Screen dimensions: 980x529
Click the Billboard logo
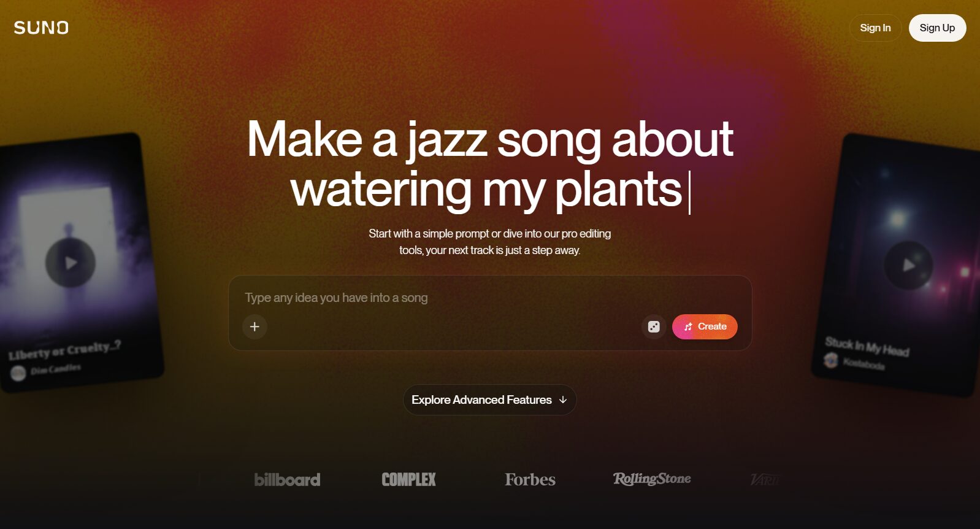287,479
